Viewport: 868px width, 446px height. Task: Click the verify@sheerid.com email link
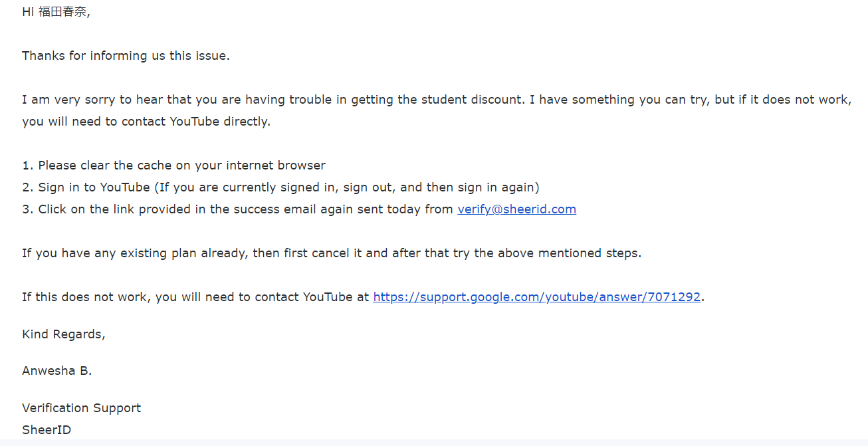(x=516, y=209)
